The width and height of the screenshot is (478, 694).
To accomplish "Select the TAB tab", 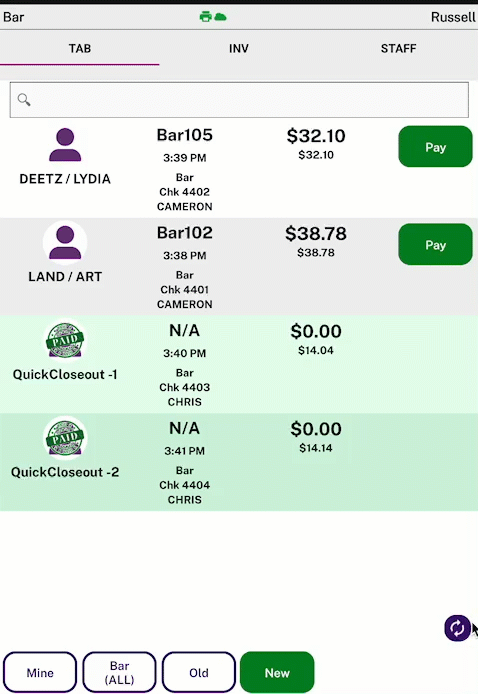I will tap(80, 48).
